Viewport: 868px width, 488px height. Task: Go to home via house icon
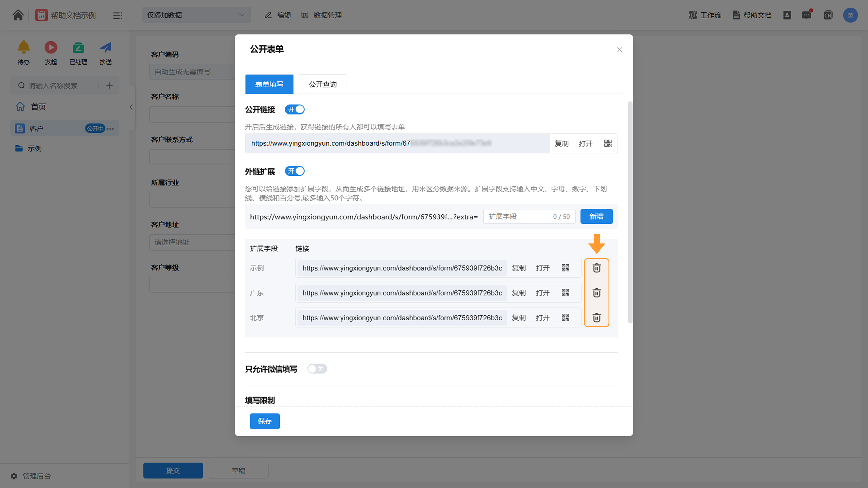coord(18,15)
